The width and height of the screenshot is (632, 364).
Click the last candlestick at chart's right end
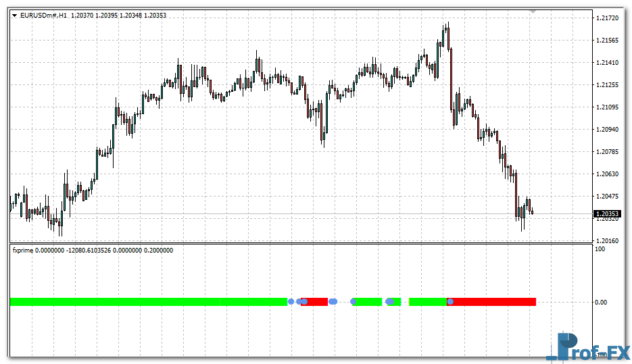532,212
